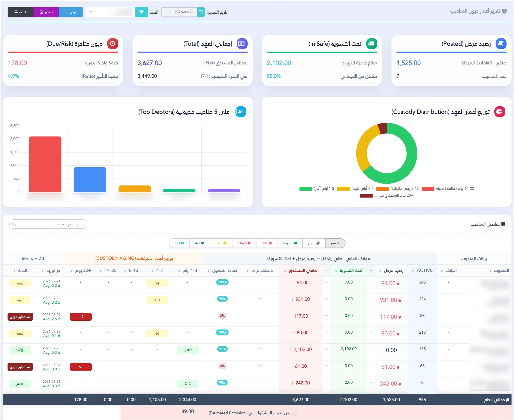Click the report date field 2026-09-26
This screenshot has width=515, height=420.
pos(179,12)
